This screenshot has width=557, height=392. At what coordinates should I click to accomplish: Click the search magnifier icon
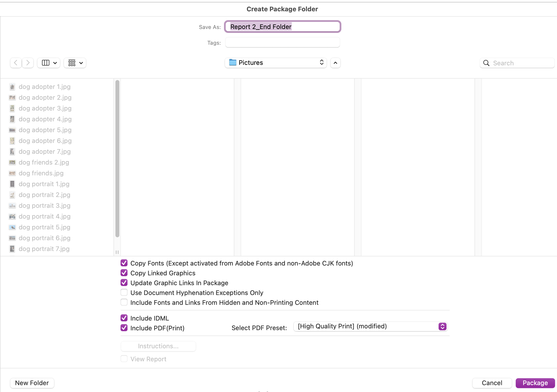pos(486,63)
